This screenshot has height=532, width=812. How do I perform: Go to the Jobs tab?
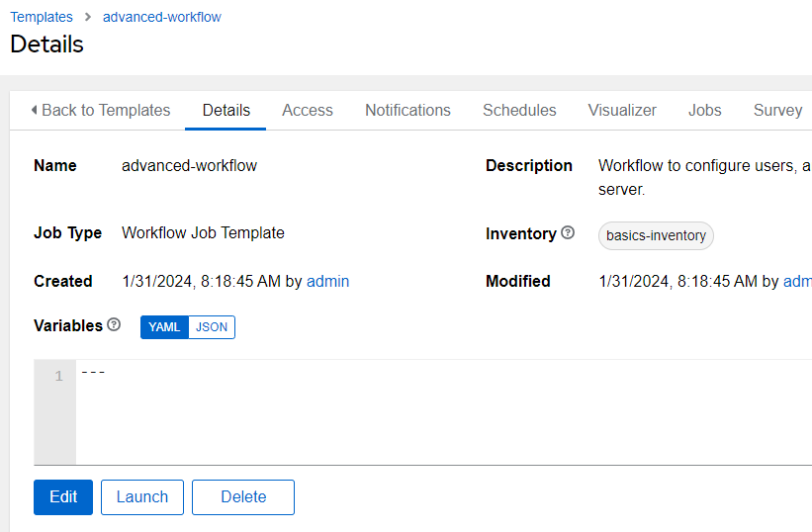[704, 110]
